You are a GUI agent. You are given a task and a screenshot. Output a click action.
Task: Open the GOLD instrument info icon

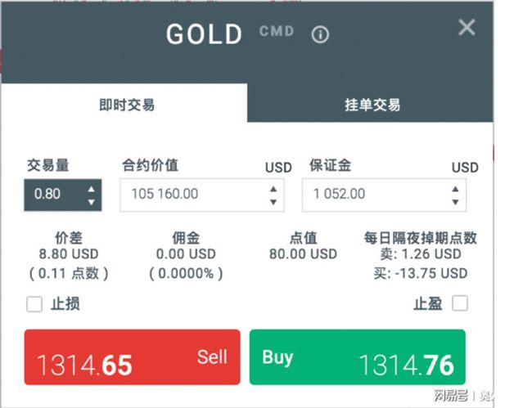320,34
